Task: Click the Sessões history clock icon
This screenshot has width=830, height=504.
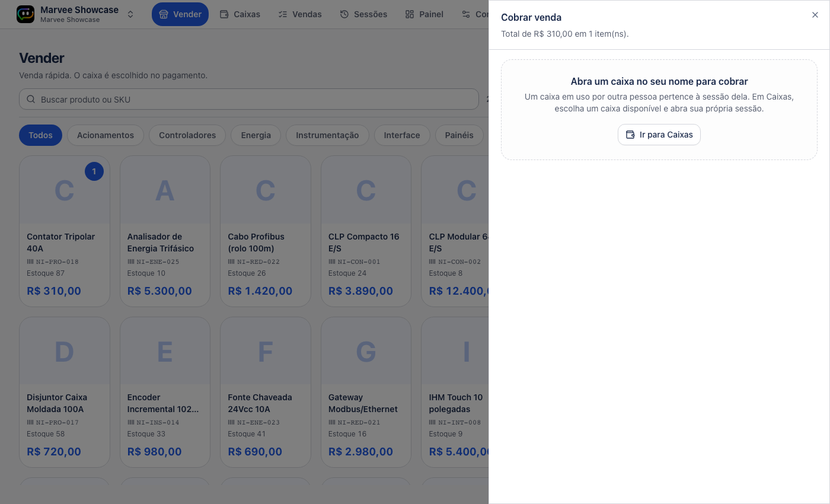Action: point(344,14)
